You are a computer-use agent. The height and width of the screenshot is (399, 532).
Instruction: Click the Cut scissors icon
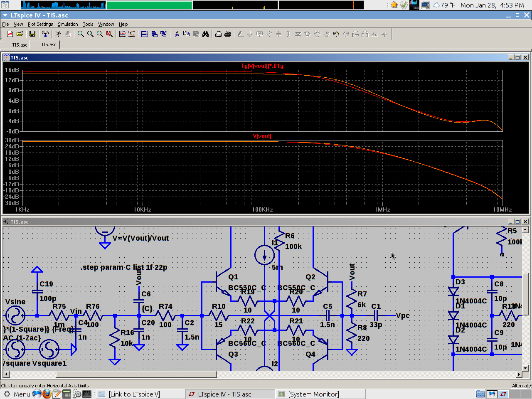177,34
